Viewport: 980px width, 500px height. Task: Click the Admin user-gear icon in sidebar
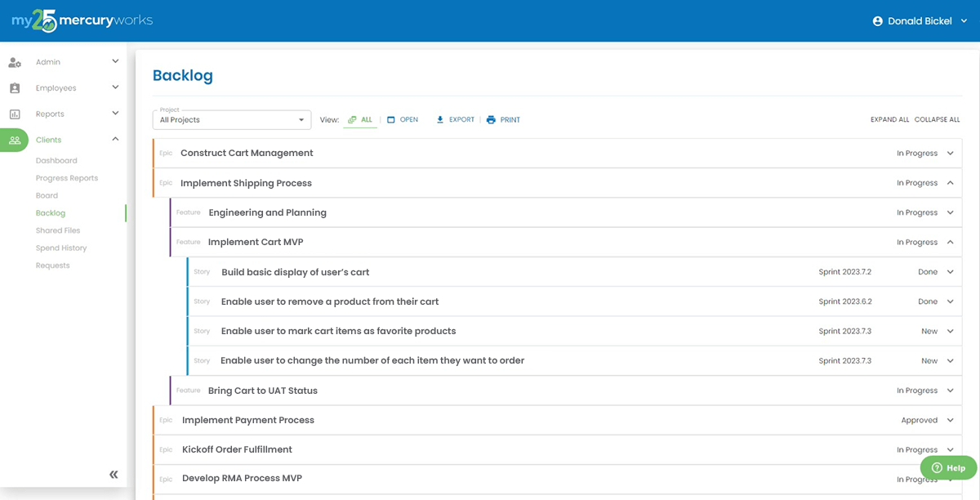pos(15,62)
